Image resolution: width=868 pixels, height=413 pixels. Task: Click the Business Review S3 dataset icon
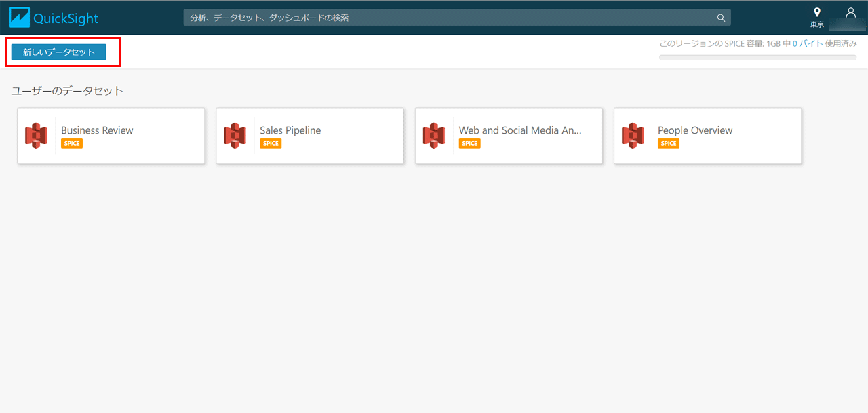36,136
